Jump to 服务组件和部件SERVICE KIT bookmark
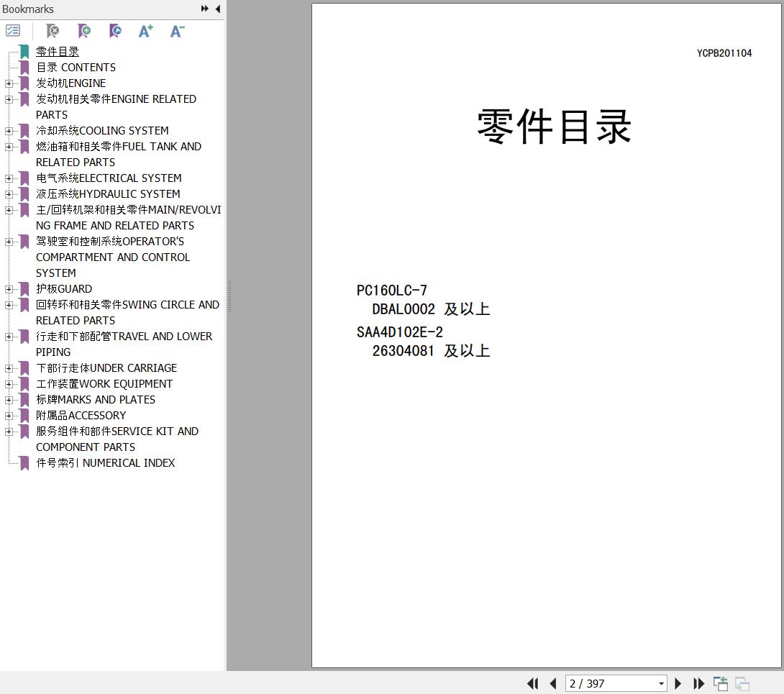This screenshot has width=784, height=694. pyautogui.click(x=117, y=439)
